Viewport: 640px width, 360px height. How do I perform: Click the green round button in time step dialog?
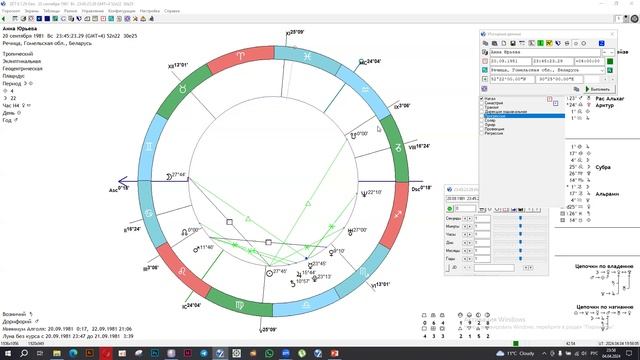450,209
